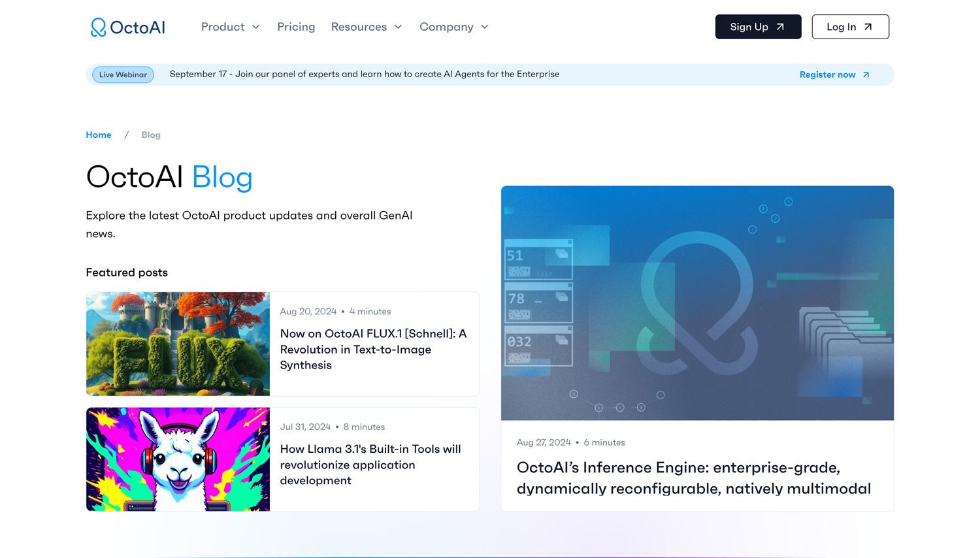The width and height of the screenshot is (980, 558).
Task: Click the Live Webinar badge
Action: (x=123, y=74)
